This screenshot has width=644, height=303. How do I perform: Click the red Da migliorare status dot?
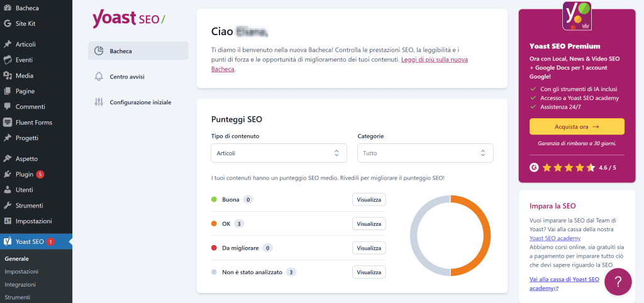coord(214,248)
